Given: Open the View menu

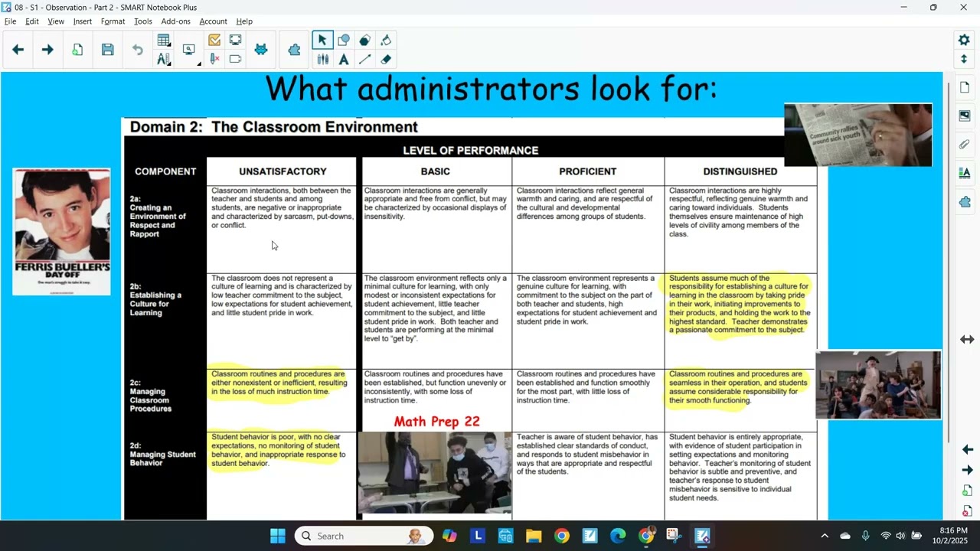Looking at the screenshot, I should (56, 21).
